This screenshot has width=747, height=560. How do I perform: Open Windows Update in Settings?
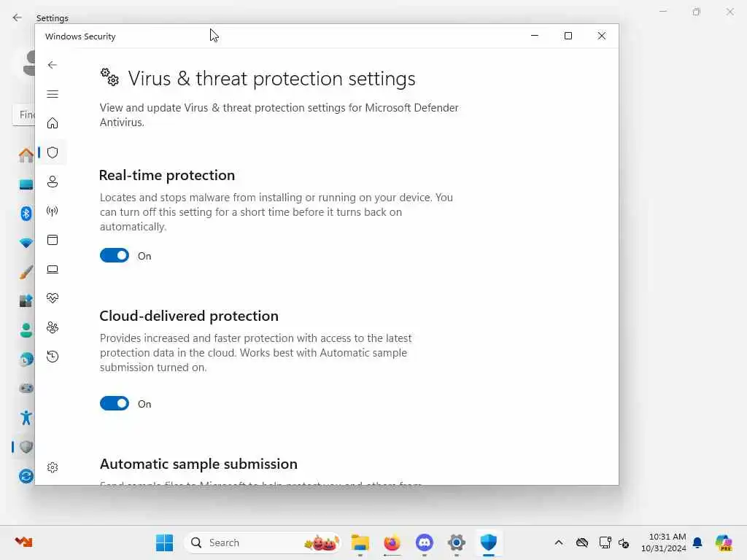click(x=26, y=476)
